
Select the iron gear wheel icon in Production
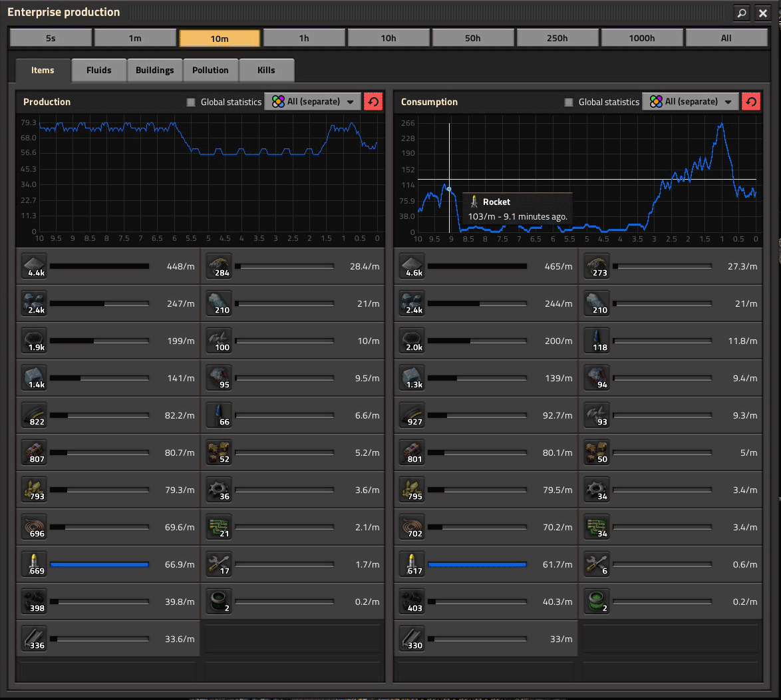coord(219,490)
